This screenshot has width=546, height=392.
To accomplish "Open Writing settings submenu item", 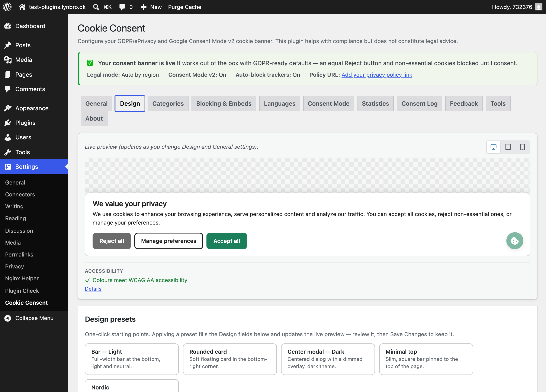I will point(15,207).
